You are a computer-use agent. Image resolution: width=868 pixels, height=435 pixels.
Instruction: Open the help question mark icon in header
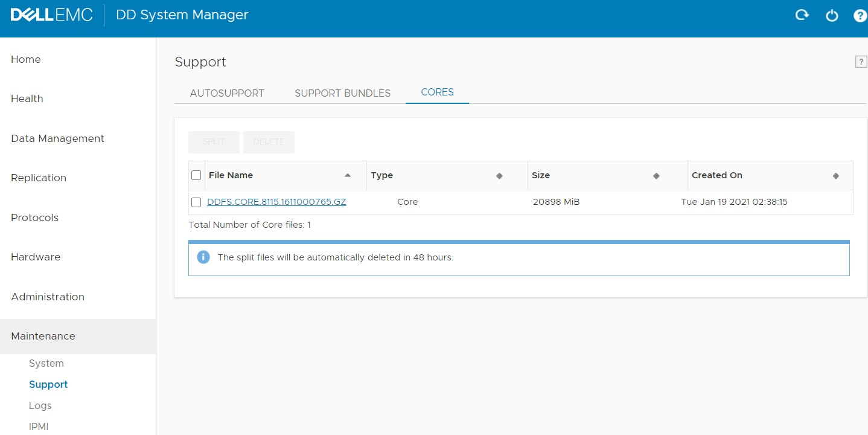tap(860, 16)
